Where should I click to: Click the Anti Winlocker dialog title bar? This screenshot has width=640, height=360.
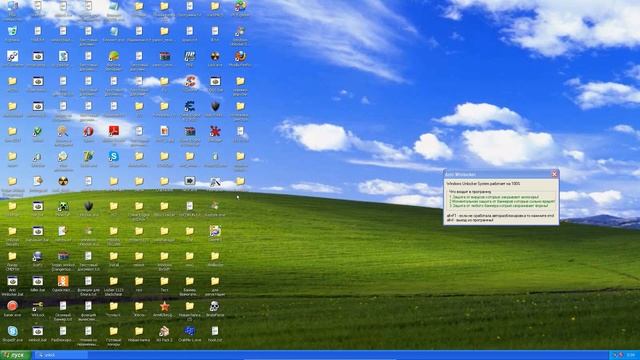pyautogui.click(x=497, y=174)
